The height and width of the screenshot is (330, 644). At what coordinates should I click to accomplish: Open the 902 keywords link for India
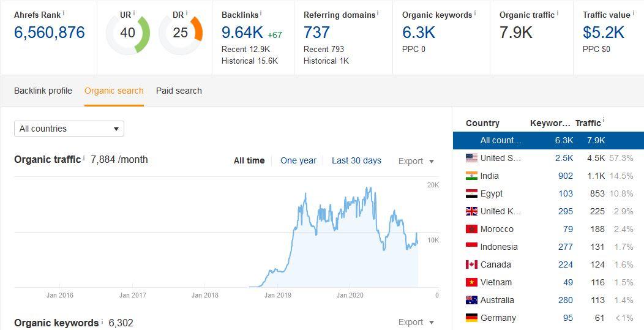click(x=566, y=176)
